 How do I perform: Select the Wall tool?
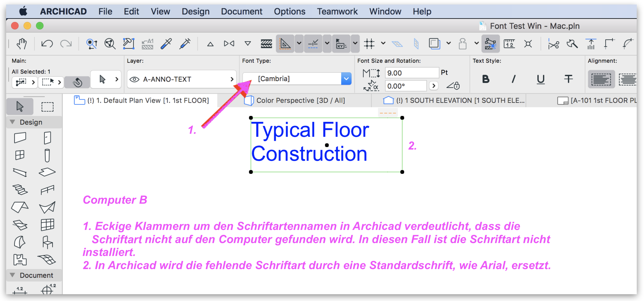(x=20, y=138)
